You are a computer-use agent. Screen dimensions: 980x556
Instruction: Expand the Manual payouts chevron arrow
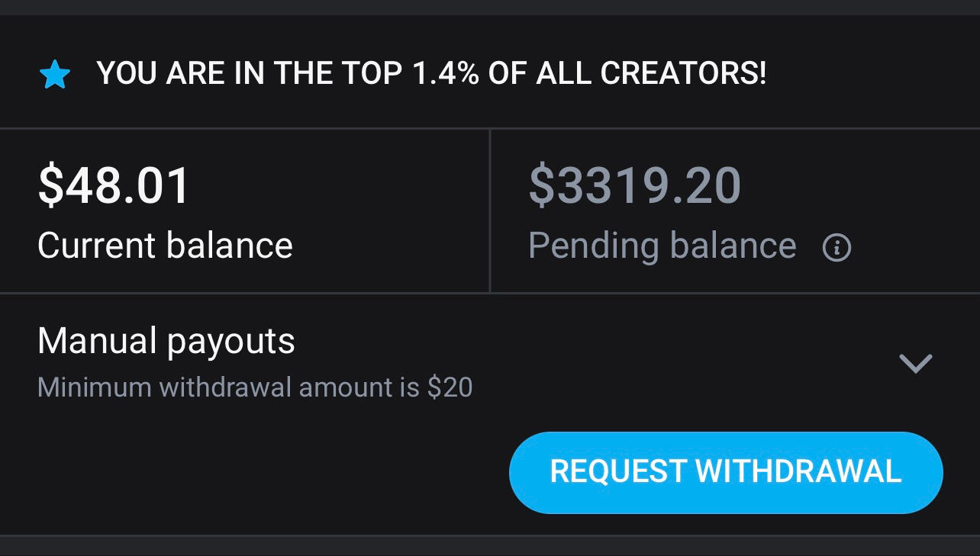(916, 363)
